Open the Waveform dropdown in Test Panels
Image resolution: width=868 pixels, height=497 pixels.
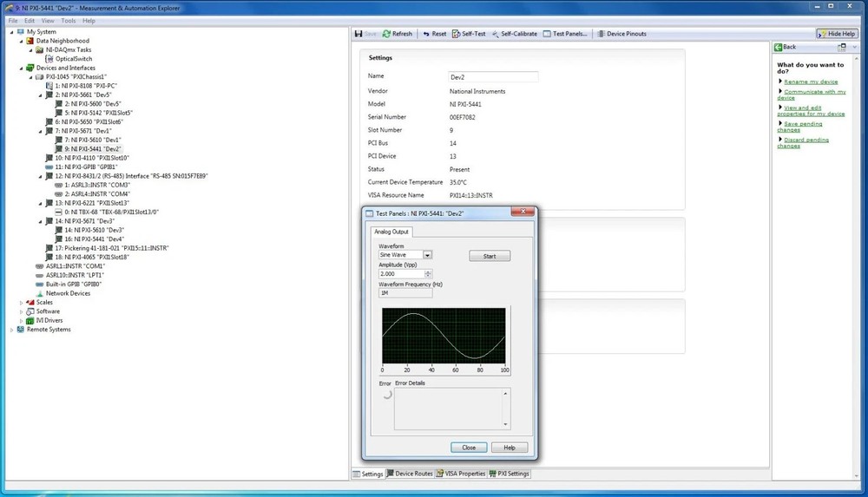(x=427, y=255)
